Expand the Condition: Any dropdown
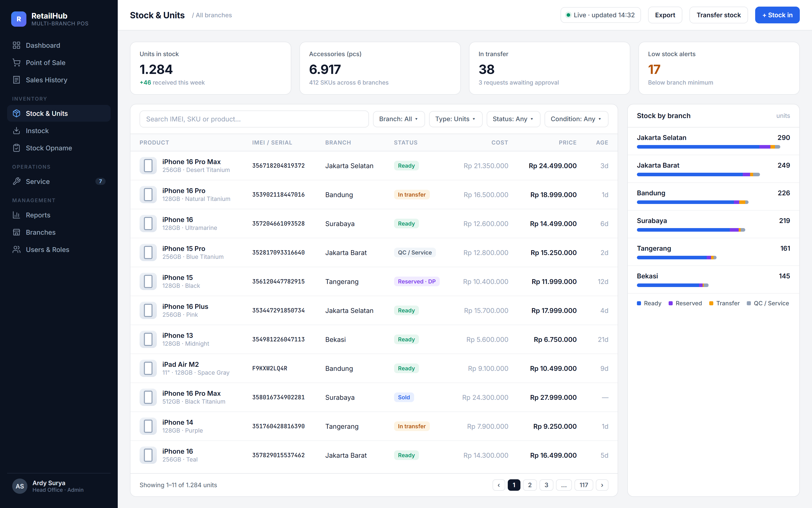 tap(576, 119)
